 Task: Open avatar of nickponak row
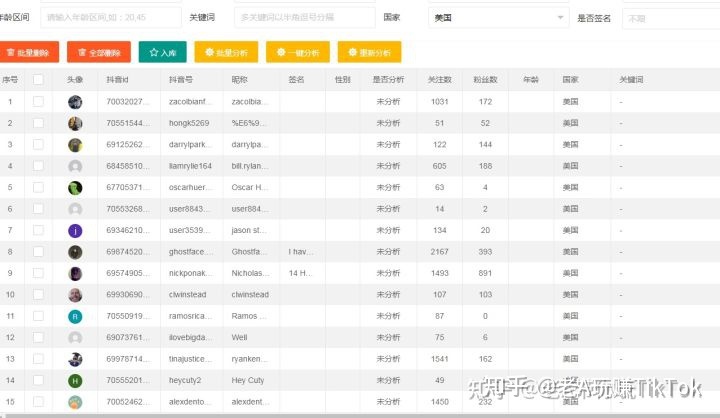tap(75, 273)
